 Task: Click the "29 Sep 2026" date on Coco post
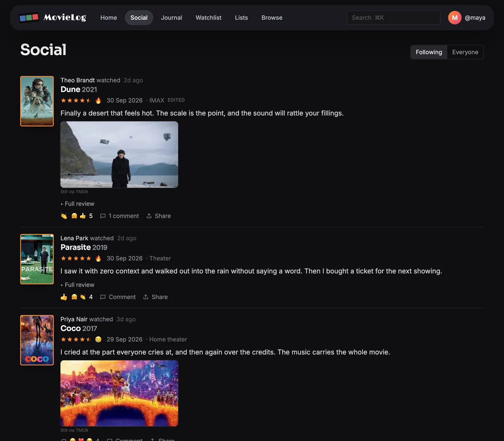coord(125,339)
